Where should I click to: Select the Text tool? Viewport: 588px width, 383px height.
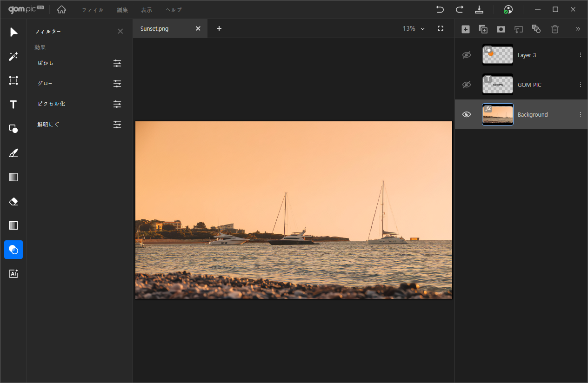point(13,105)
